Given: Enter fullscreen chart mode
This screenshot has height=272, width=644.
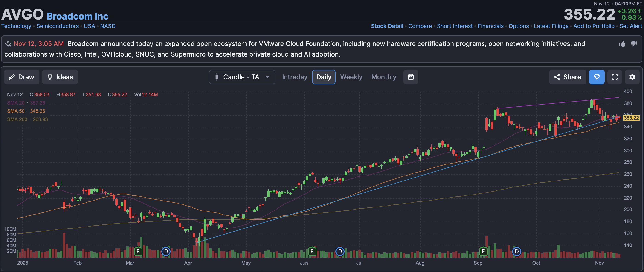Looking at the screenshot, I should click(615, 77).
